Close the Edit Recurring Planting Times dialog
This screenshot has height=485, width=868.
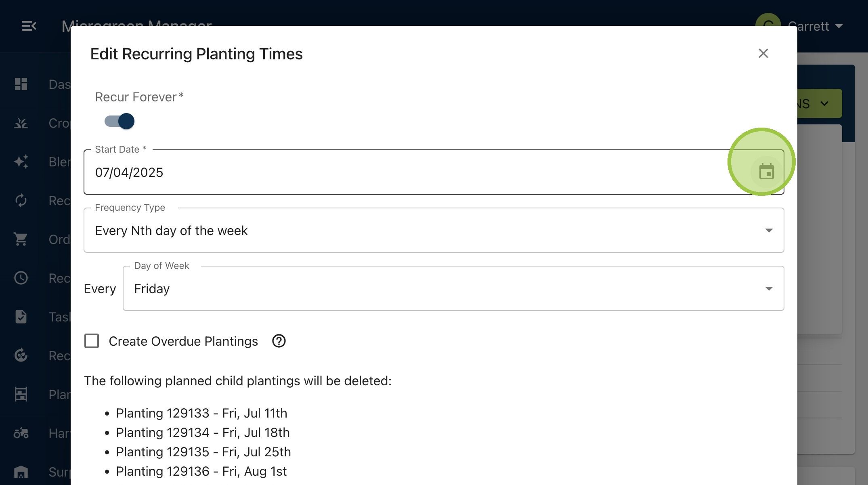(x=763, y=53)
